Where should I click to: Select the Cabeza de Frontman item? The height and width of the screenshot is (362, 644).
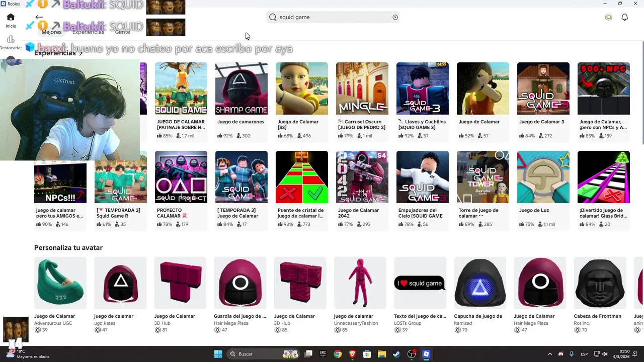tap(600, 283)
